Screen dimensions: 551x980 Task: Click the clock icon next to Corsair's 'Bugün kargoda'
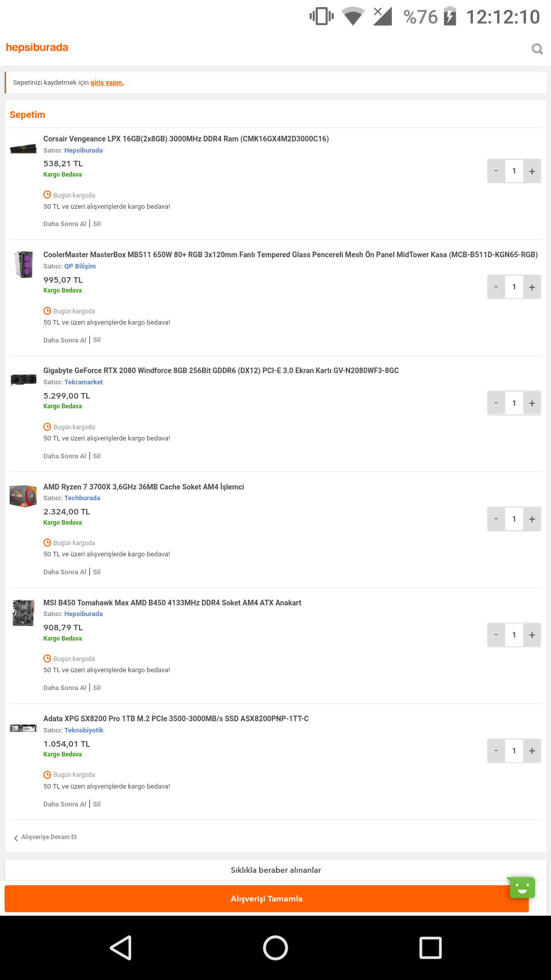tap(47, 195)
